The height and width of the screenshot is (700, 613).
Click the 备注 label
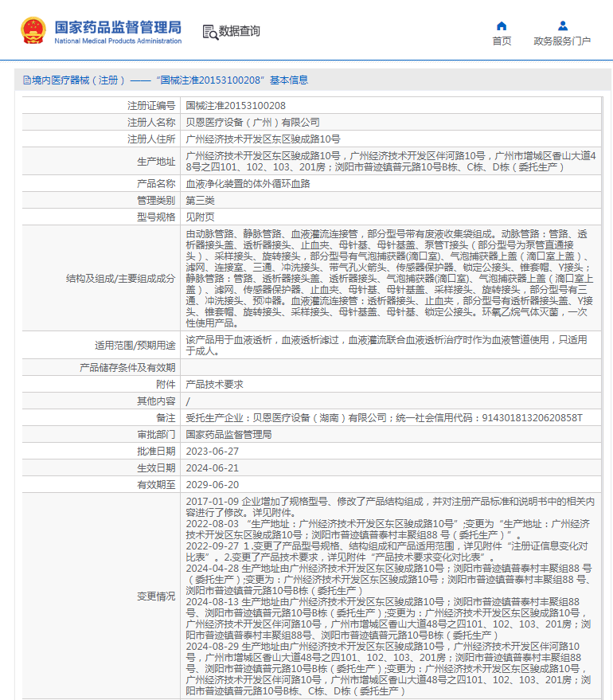[x=166, y=418]
